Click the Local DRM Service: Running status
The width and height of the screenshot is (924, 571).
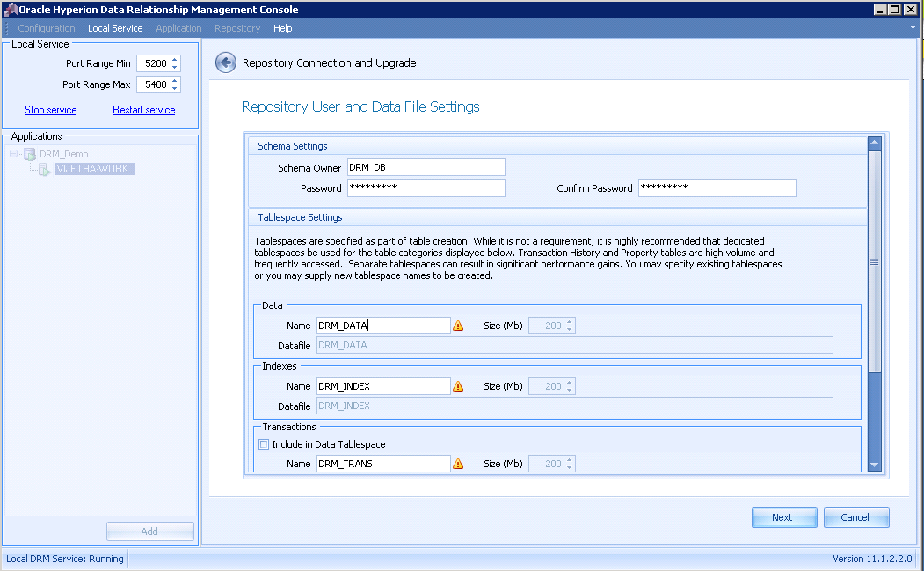tap(65, 559)
